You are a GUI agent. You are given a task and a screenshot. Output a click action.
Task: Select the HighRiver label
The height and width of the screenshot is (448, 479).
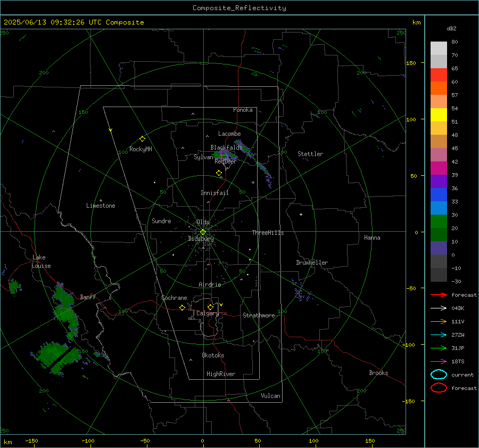(221, 374)
